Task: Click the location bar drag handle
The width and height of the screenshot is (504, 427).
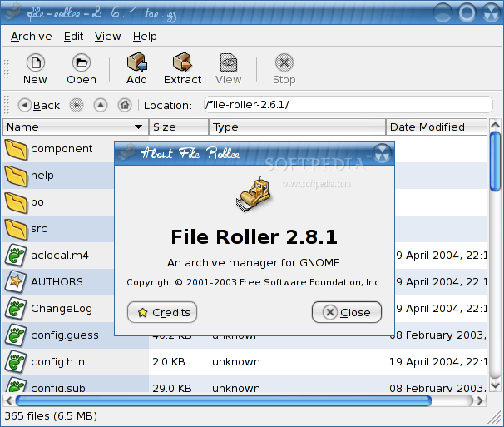Action: [6, 105]
